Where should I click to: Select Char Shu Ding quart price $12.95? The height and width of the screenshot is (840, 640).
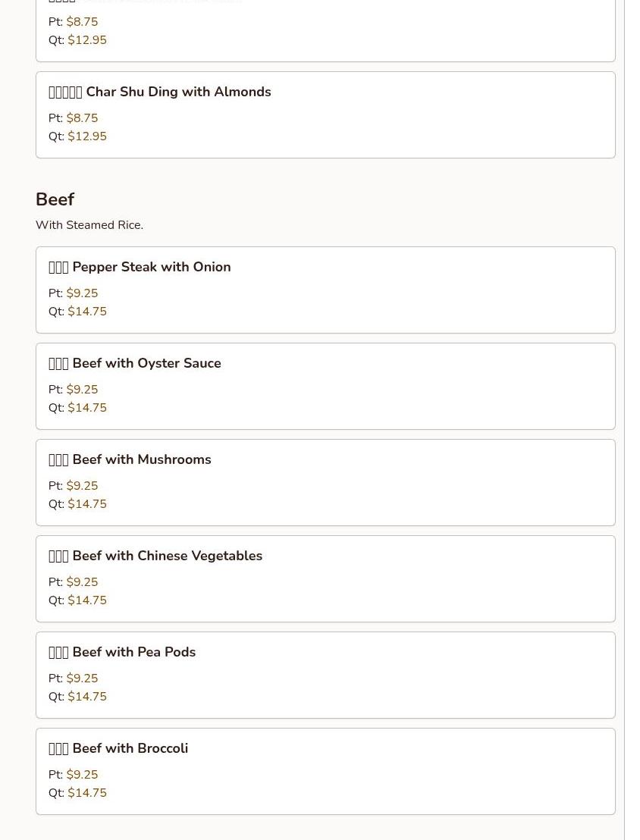tap(87, 136)
